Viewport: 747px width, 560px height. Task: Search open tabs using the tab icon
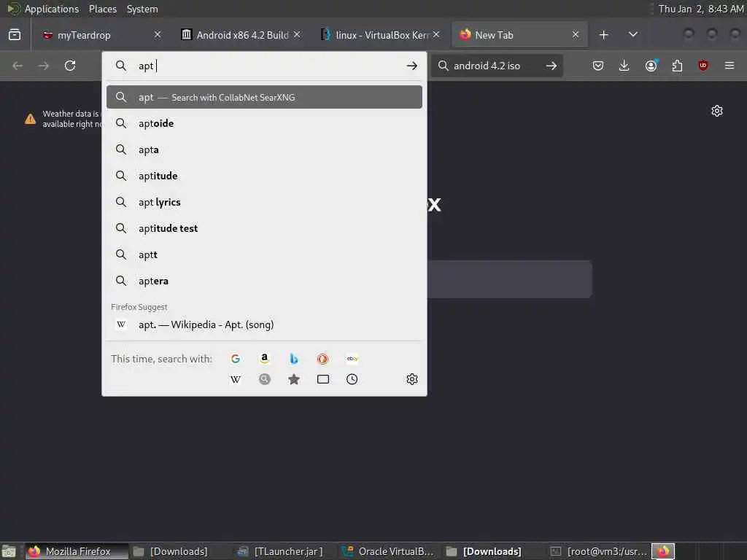pos(323,379)
